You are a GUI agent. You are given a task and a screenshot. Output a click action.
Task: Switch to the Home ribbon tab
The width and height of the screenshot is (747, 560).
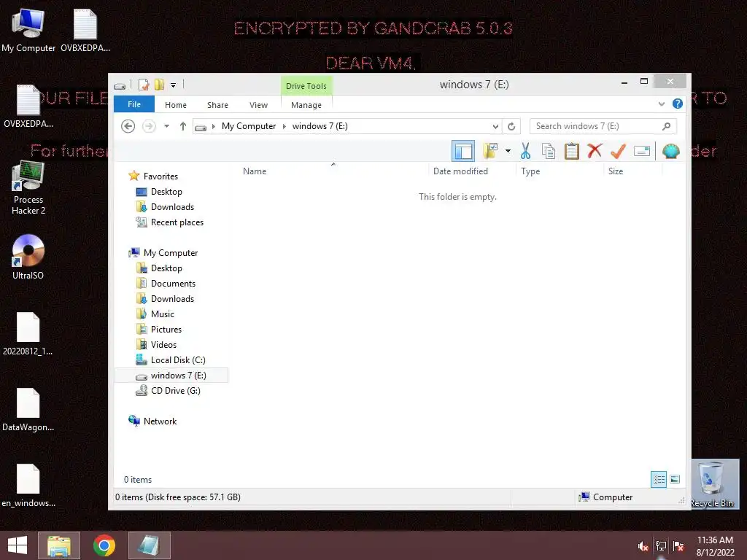[176, 105]
